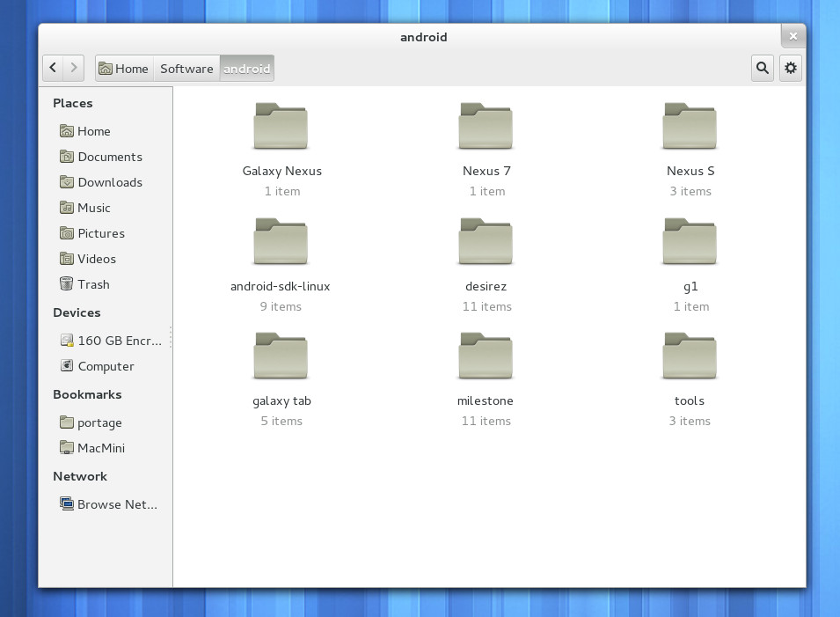Open the MacMini bookmark
The image size is (840, 617).
click(106, 448)
